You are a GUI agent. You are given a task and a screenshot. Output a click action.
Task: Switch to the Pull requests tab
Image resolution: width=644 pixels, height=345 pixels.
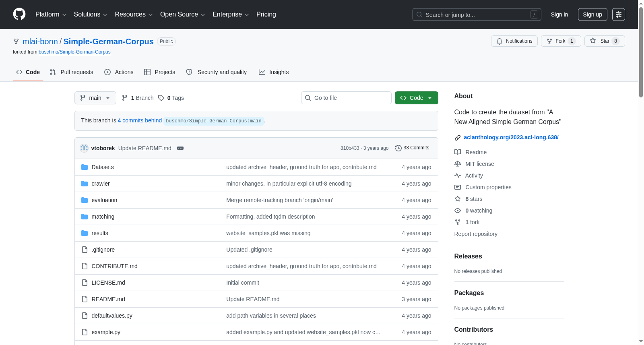pyautogui.click(x=72, y=72)
